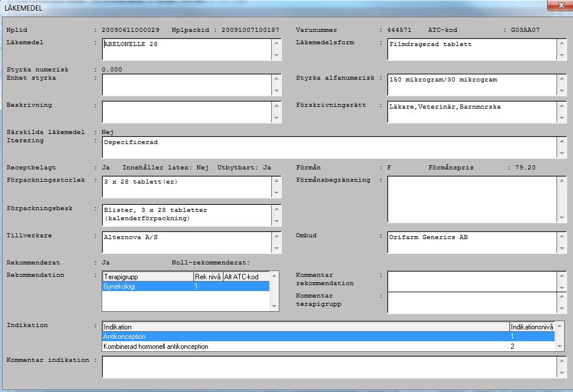The height and width of the screenshot is (392, 573).
Task: Click the Noll-rekommenderat label
Action: (x=211, y=262)
